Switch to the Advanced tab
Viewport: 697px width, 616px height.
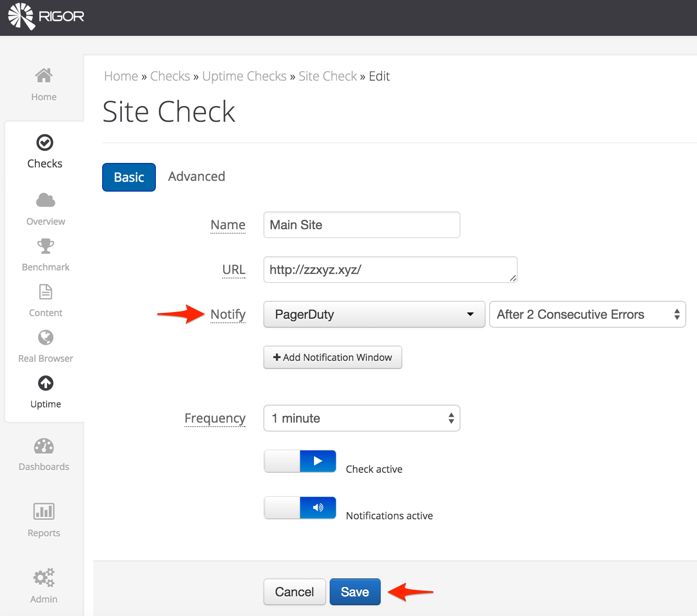(197, 176)
